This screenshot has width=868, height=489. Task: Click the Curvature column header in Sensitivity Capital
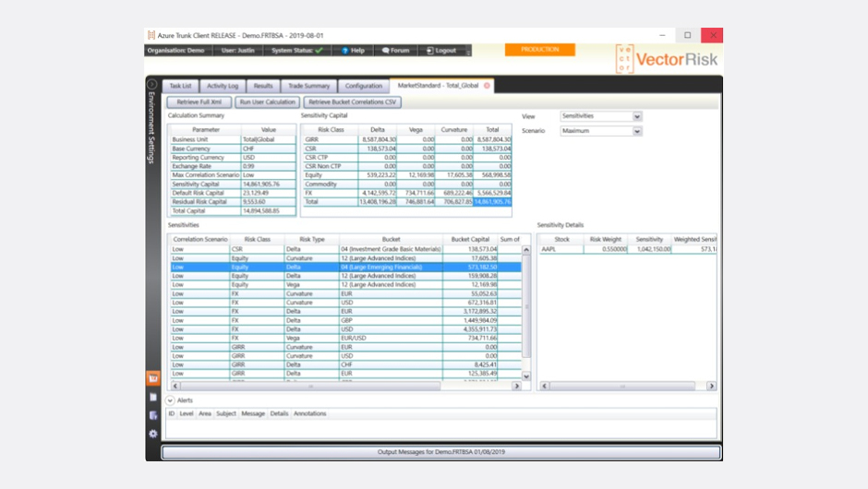pyautogui.click(x=454, y=130)
